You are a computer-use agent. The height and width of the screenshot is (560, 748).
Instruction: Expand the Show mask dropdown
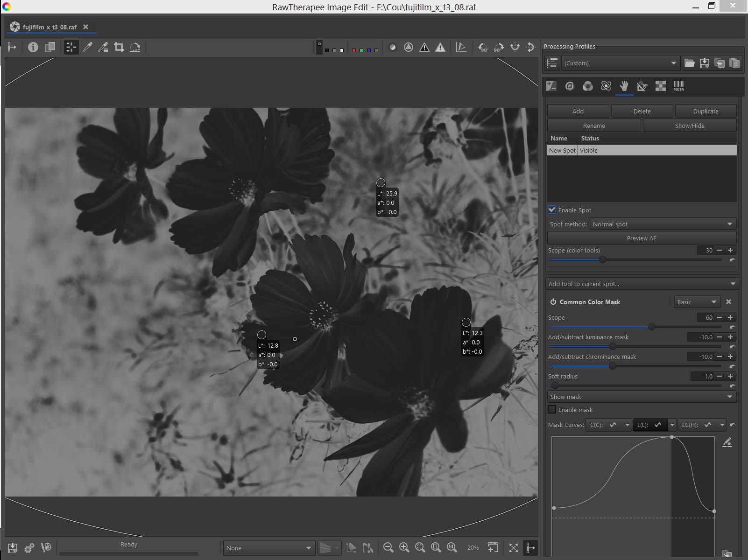point(642,397)
